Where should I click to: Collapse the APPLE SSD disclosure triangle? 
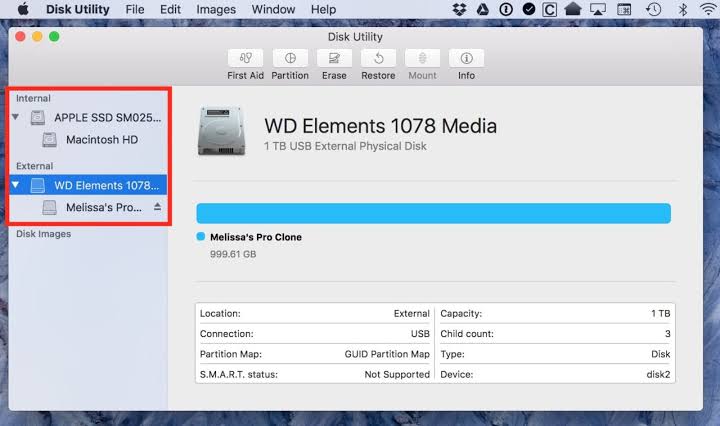[15, 117]
